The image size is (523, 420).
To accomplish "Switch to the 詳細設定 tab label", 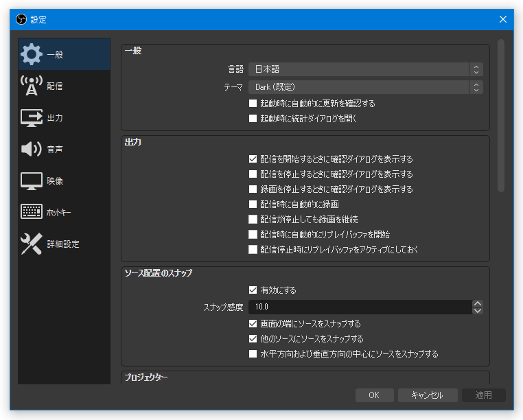I will pyautogui.click(x=62, y=244).
